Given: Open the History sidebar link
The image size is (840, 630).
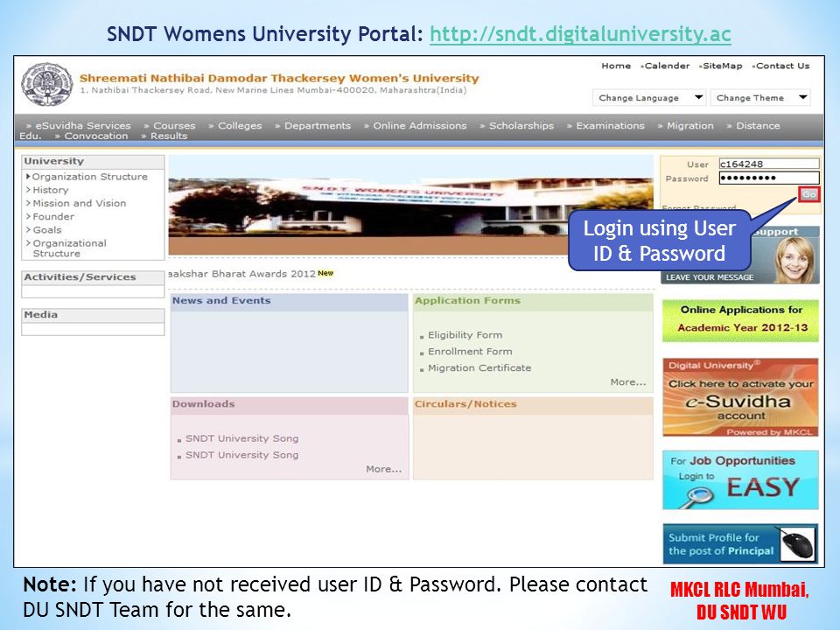Looking at the screenshot, I should point(51,190).
